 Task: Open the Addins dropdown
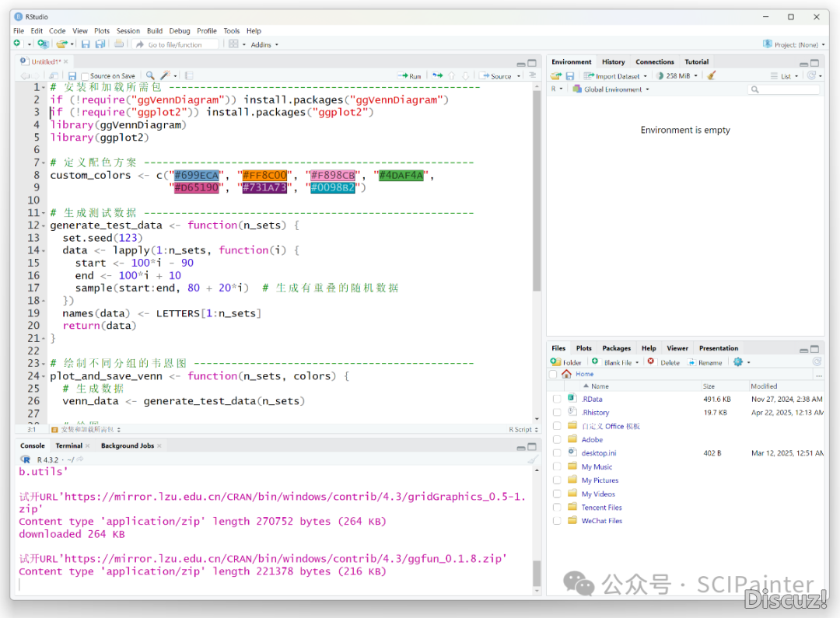tap(264, 45)
